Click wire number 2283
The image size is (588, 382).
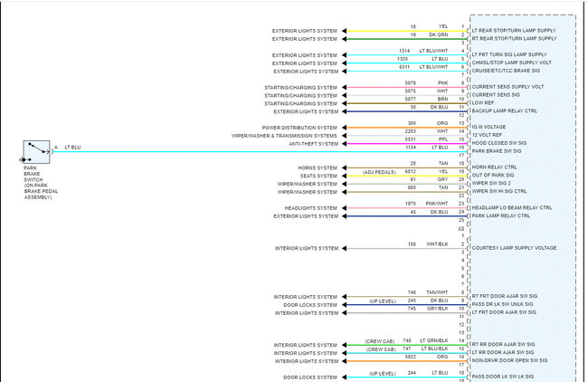click(411, 131)
